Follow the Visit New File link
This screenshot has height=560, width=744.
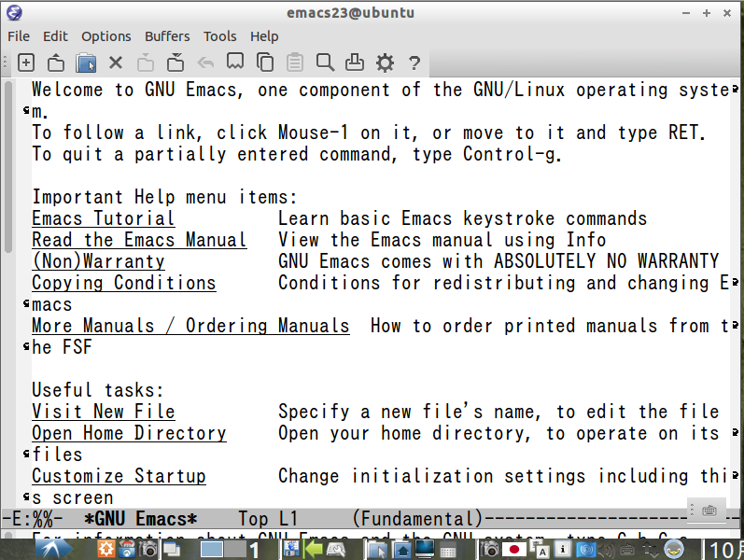(x=104, y=412)
